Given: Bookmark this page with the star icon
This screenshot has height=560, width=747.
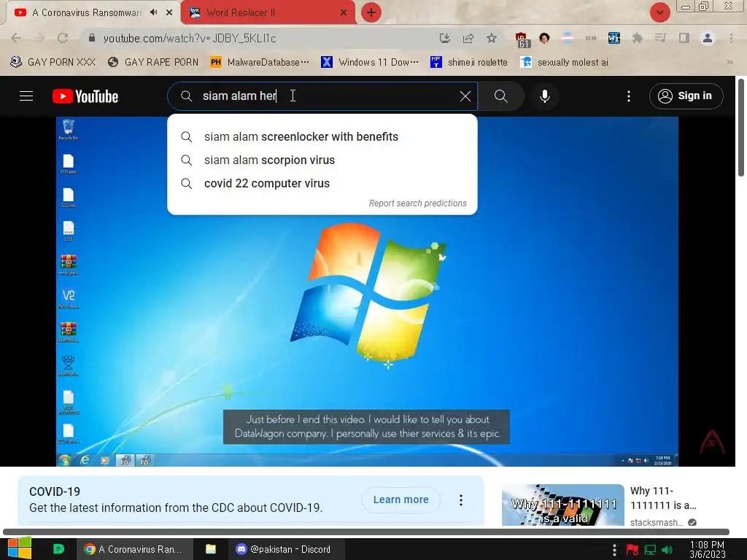Looking at the screenshot, I should pos(492,38).
